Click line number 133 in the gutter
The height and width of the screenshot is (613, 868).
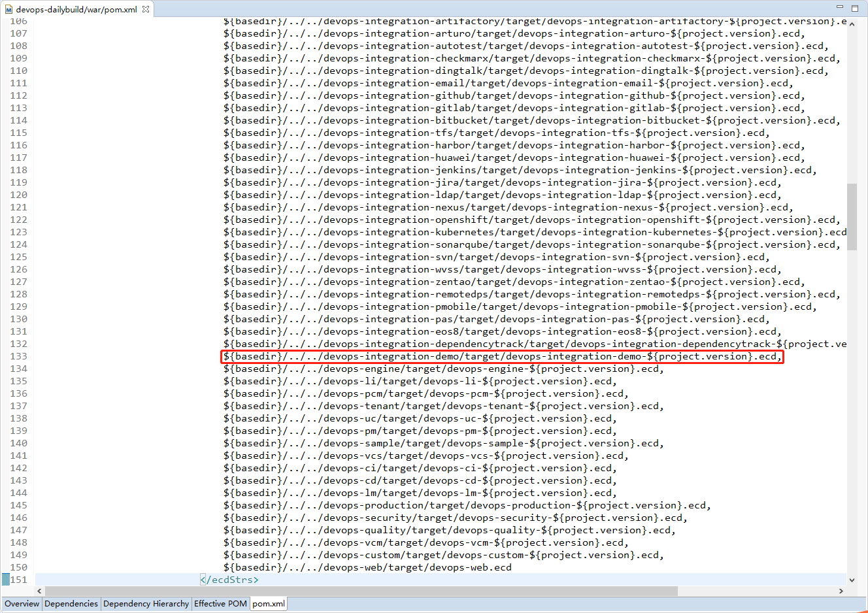(19, 357)
